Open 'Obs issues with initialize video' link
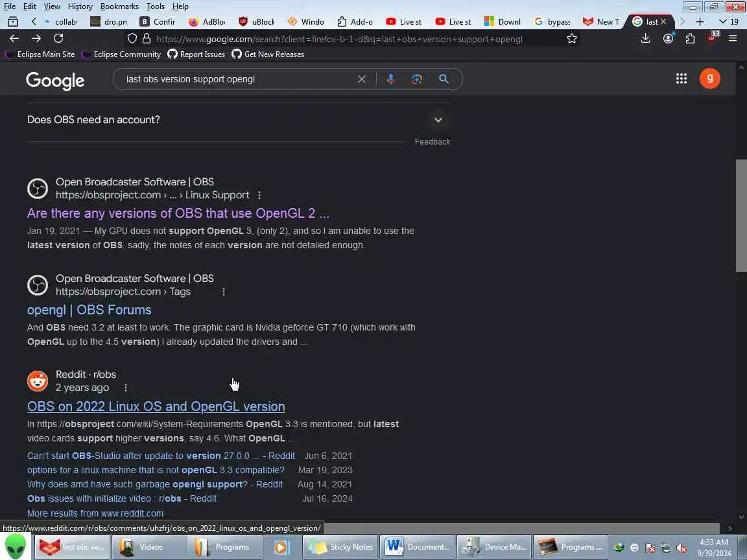Viewport: 747px width, 560px height. [121, 498]
